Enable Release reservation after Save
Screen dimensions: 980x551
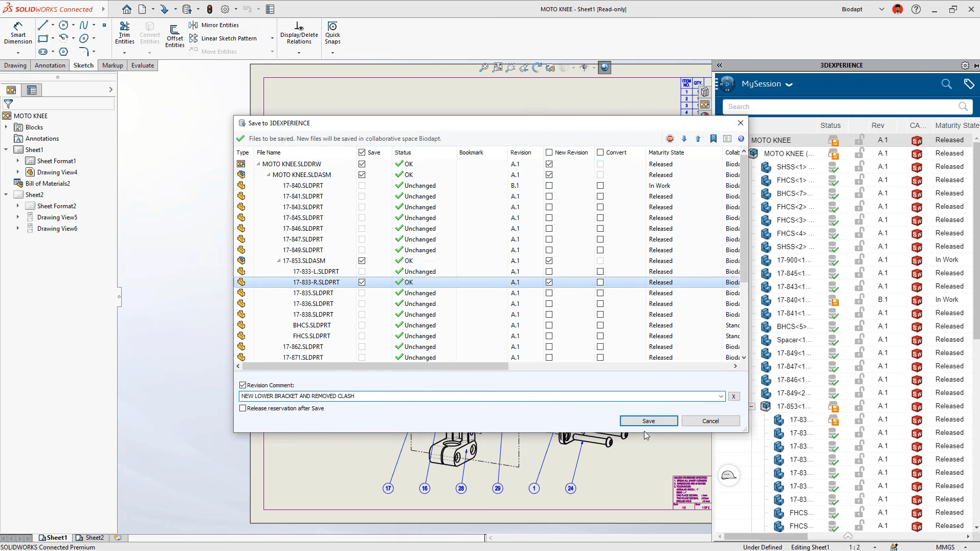click(243, 408)
